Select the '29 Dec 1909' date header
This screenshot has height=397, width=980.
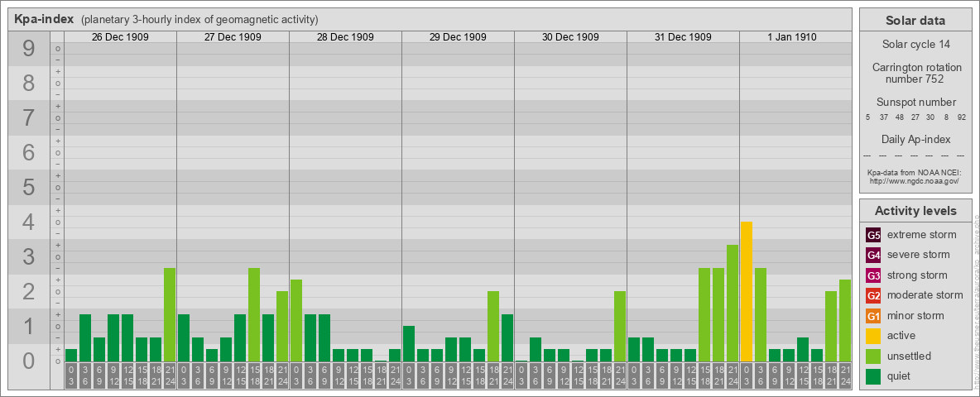[458, 37]
